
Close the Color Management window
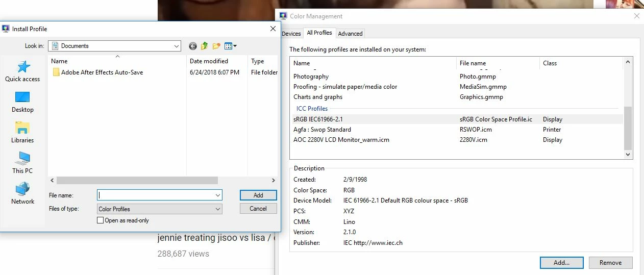636,16
